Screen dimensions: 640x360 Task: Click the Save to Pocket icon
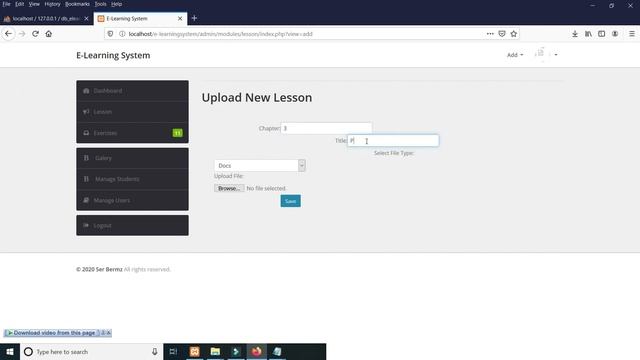click(x=502, y=34)
